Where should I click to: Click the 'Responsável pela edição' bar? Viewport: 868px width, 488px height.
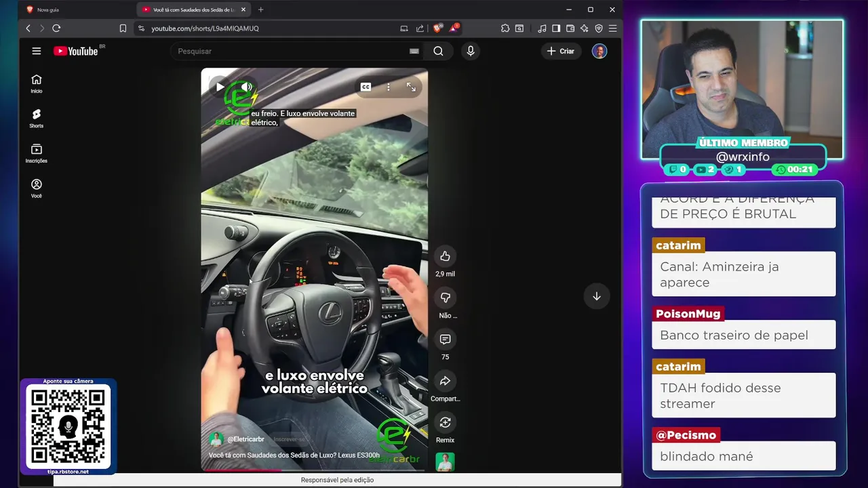pyautogui.click(x=337, y=480)
